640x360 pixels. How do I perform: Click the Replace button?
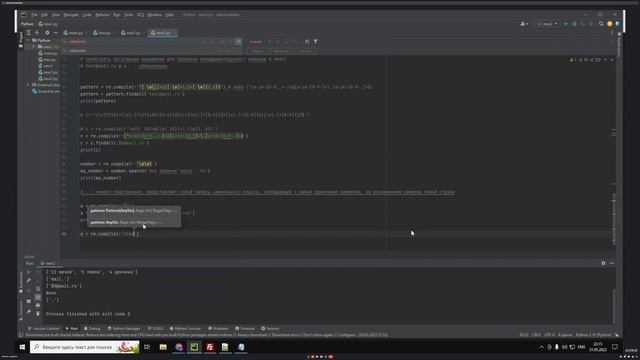(x=258, y=51)
